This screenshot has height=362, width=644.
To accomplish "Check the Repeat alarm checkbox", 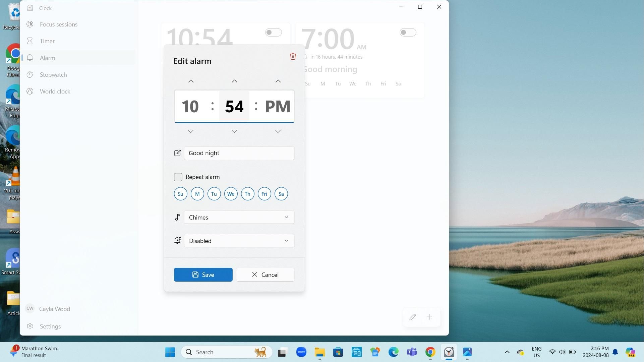I will [178, 177].
